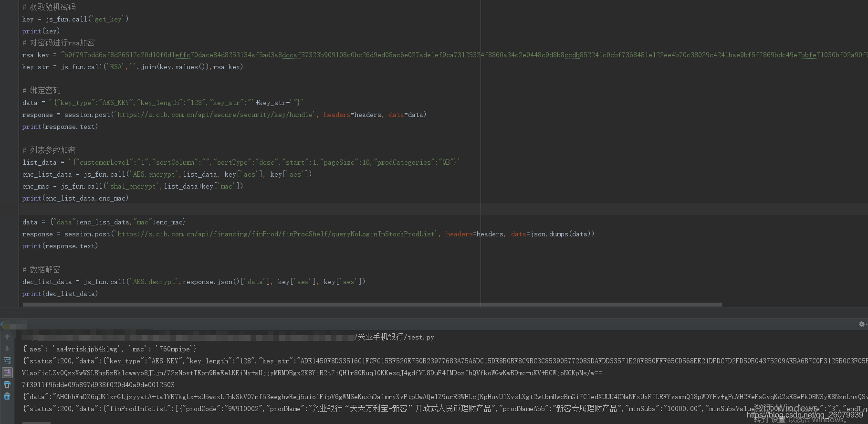Viewport: 868px width, 424px height.
Task: Click console line starting with {"data":"AH0hhFmDZ6
Action: [x=445, y=397]
